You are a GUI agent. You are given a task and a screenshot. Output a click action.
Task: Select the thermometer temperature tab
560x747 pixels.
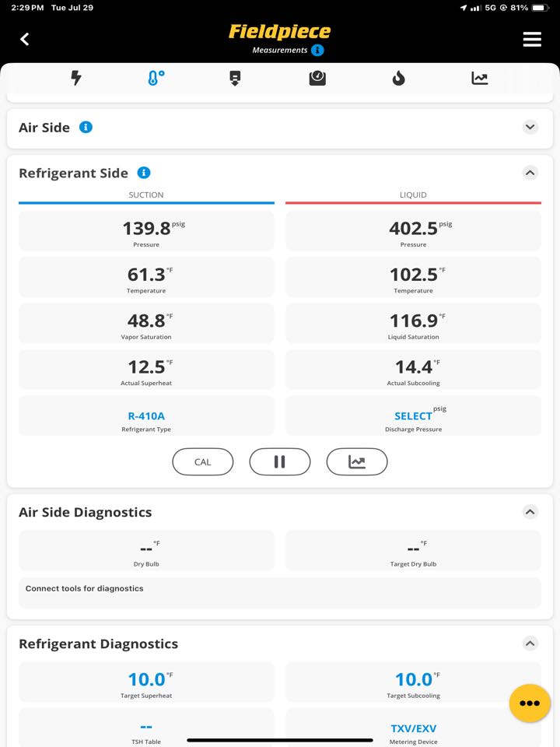coord(156,78)
